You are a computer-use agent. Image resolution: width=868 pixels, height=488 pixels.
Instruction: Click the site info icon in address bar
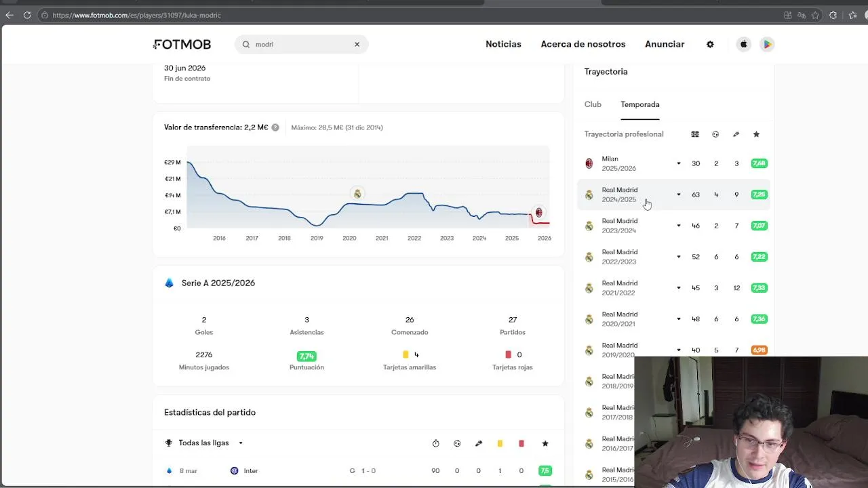[x=44, y=15]
